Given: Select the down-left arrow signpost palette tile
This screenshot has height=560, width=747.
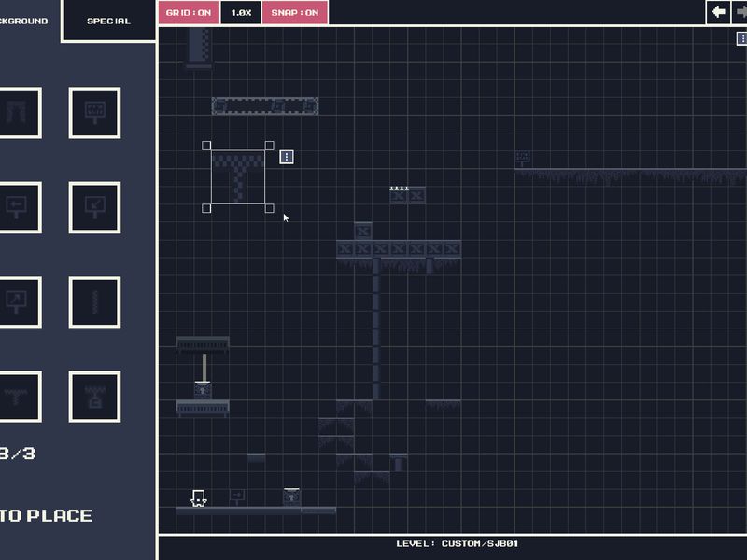Looking at the screenshot, I should pyautogui.click(x=95, y=207).
